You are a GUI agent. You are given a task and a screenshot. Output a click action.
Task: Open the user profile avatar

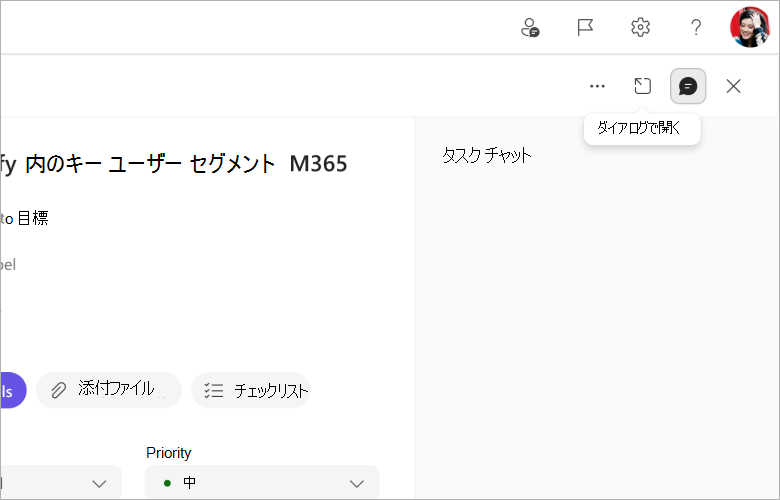750,27
